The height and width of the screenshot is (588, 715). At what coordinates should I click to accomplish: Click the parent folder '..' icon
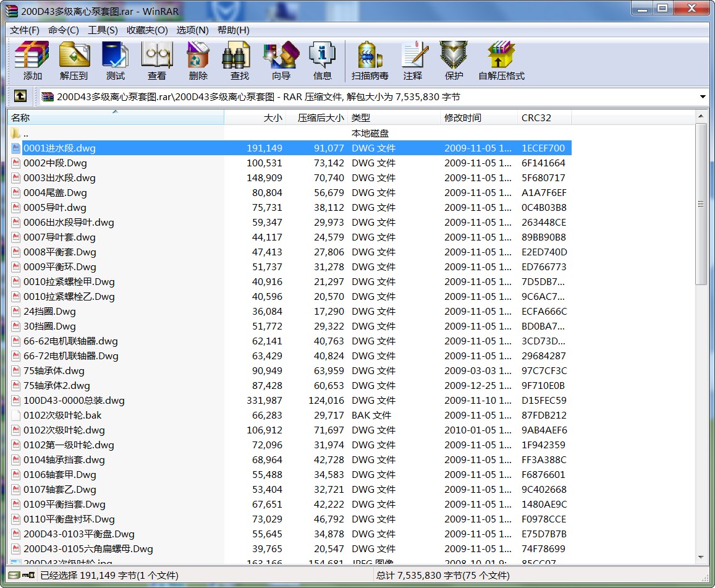tap(15, 133)
